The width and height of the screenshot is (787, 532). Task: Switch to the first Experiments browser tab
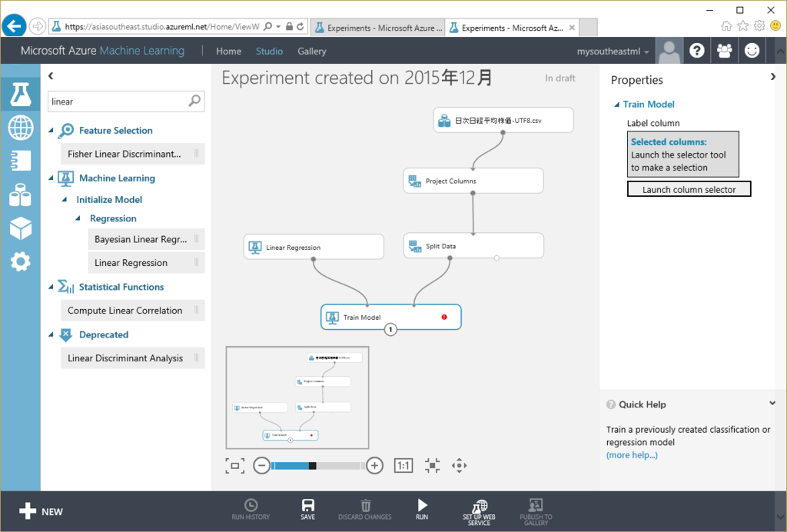pos(378,28)
